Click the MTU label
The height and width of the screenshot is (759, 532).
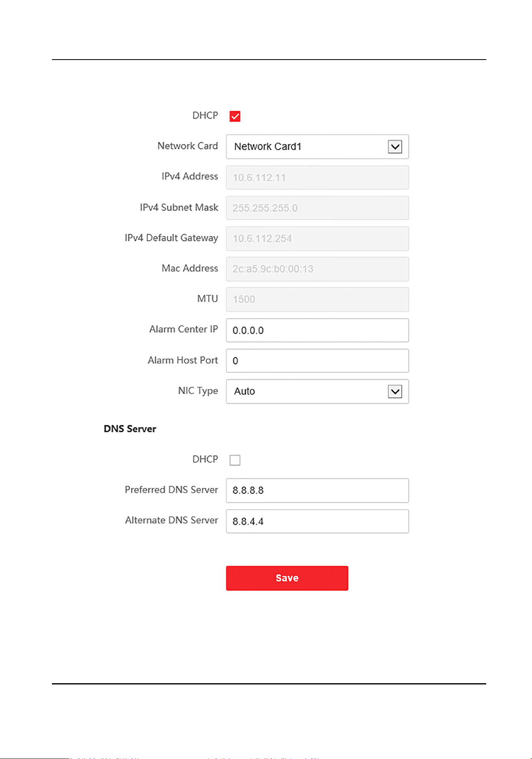pyautogui.click(x=207, y=299)
